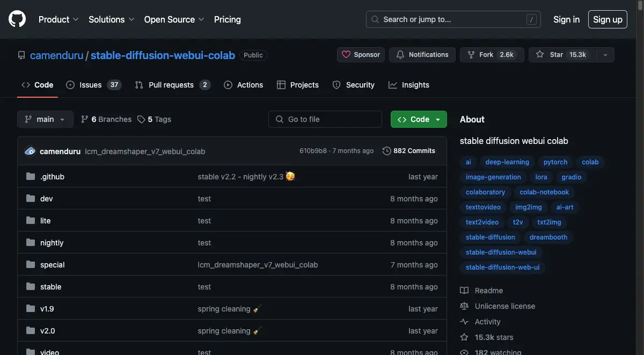Screen dimensions: 644x355
Task: Open the 5 Tags list
Action: [155, 119]
